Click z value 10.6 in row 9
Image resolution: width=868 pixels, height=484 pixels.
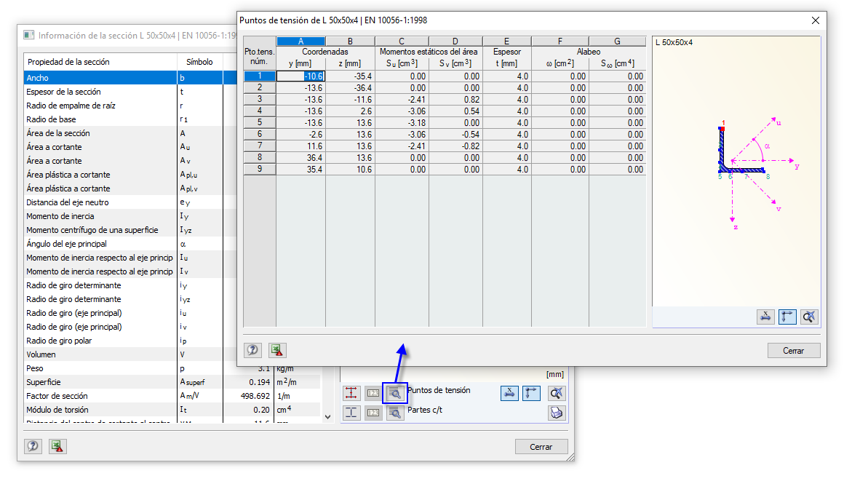350,170
